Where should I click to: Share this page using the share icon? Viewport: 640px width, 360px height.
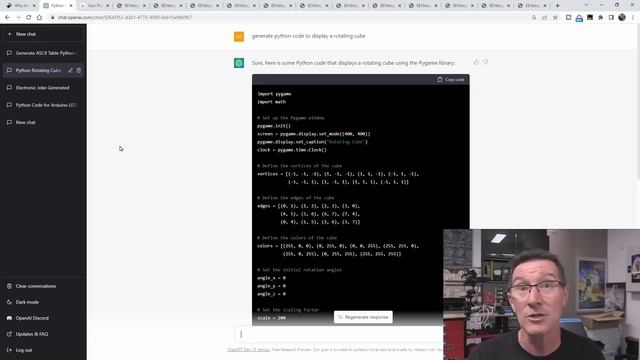(544, 18)
